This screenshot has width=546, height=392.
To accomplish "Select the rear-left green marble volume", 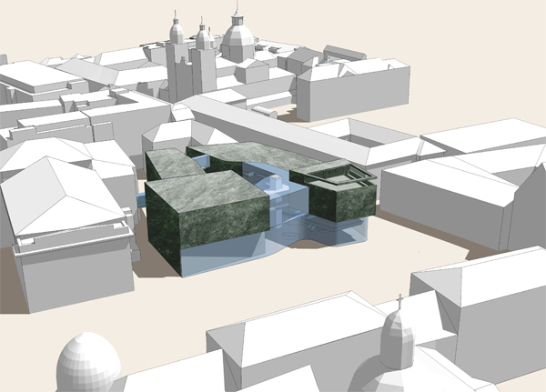I will (173, 165).
